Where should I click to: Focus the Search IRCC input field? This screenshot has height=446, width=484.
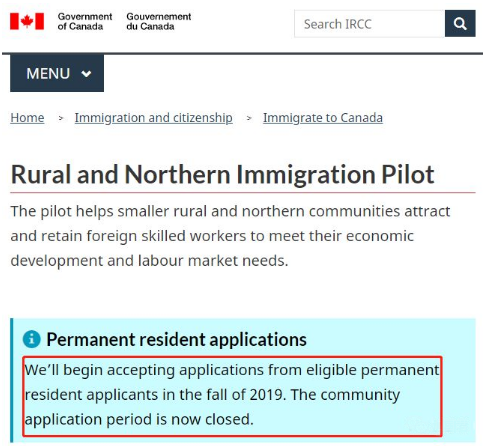click(369, 23)
